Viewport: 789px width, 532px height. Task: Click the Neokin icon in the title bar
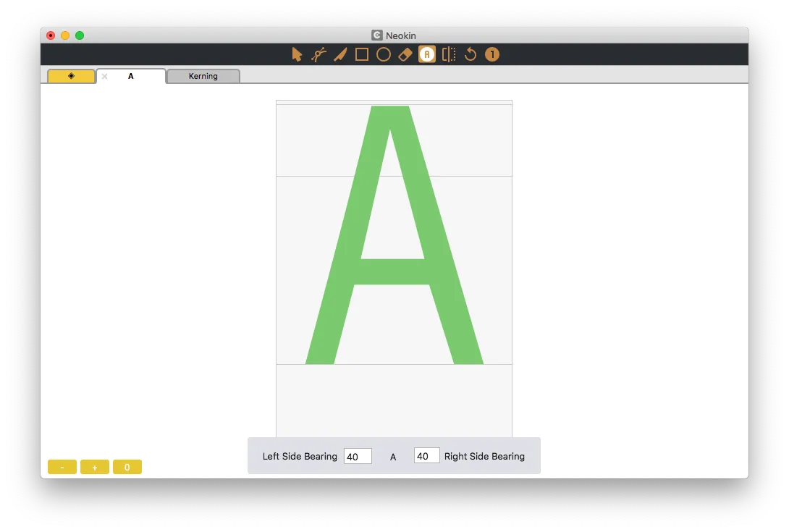tap(376, 35)
